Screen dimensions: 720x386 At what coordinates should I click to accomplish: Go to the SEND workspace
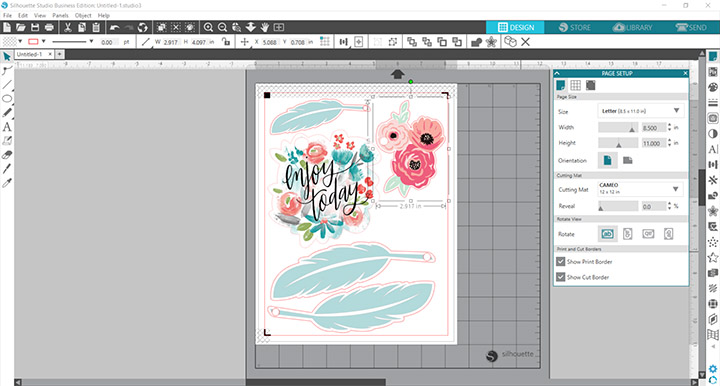tap(691, 28)
